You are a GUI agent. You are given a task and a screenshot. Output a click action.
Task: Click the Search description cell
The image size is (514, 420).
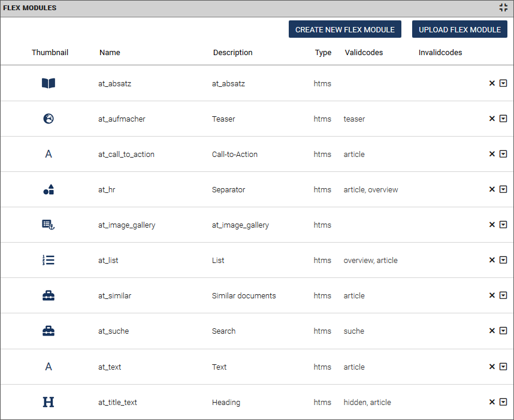[223, 331]
